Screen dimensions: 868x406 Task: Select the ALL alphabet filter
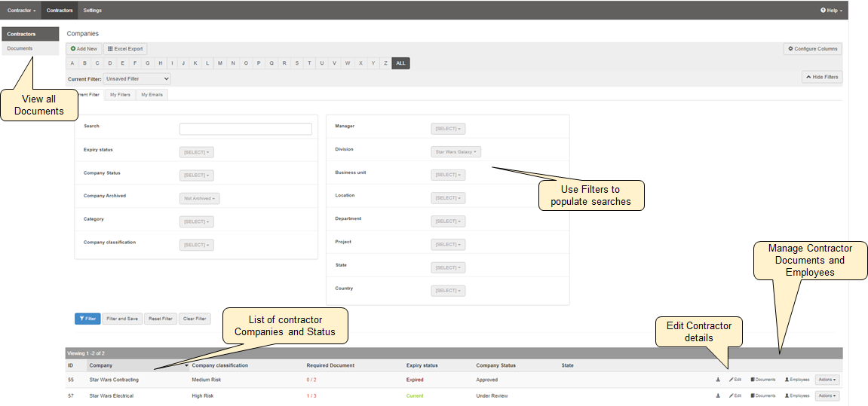pyautogui.click(x=400, y=63)
